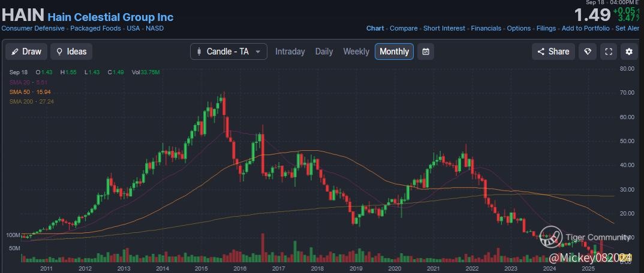Click the USA country link
The width and height of the screenshot is (644, 273).
coord(133,28)
